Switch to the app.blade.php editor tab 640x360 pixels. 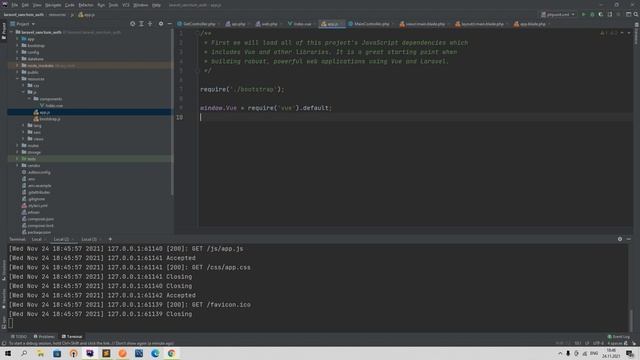[x=530, y=24]
